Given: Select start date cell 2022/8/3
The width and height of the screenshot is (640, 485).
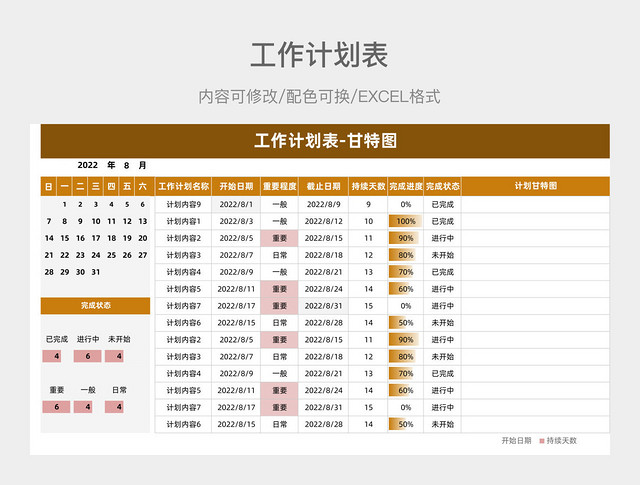Looking at the screenshot, I should point(236,221).
